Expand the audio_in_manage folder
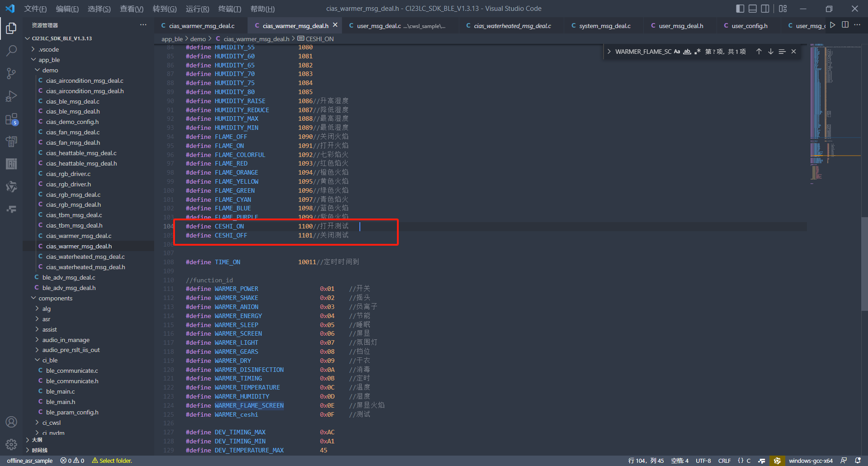This screenshot has width=868, height=466. 66,340
